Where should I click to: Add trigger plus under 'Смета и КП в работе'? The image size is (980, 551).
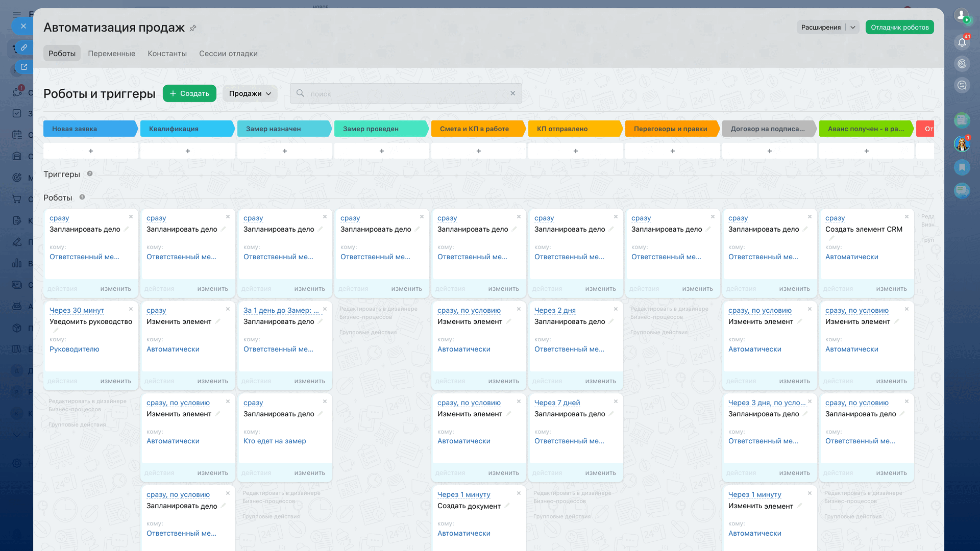pyautogui.click(x=479, y=151)
